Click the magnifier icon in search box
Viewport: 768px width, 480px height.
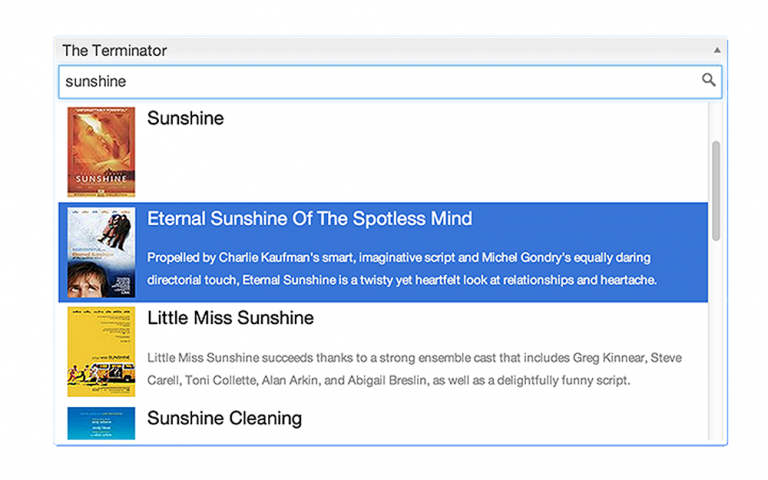pos(708,81)
